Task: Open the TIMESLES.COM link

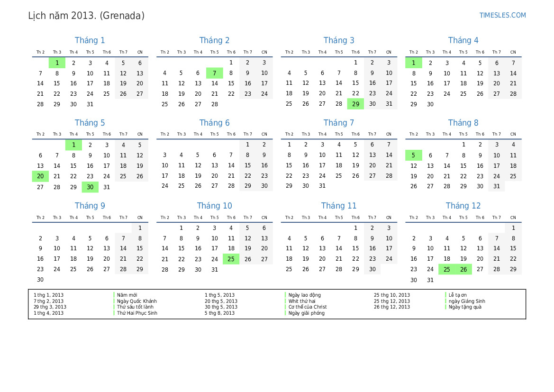Action: [502, 15]
